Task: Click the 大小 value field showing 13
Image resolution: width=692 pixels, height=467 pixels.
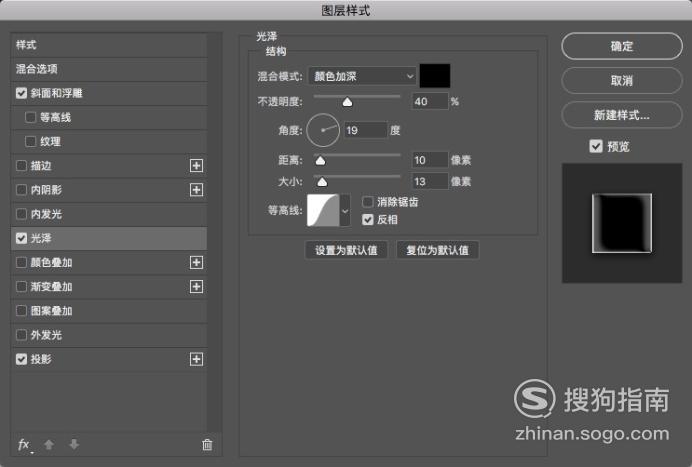Action: pyautogui.click(x=430, y=181)
